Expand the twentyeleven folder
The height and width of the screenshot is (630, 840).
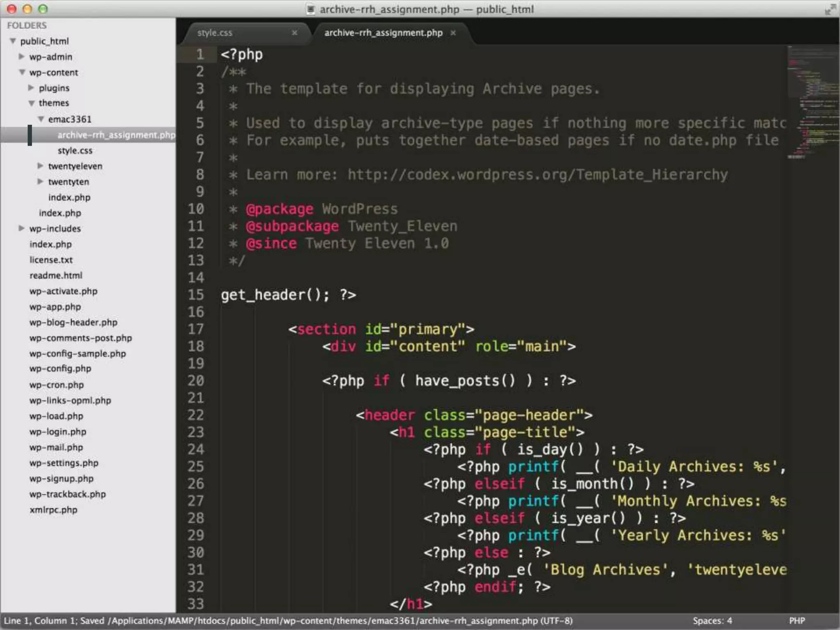click(x=40, y=166)
